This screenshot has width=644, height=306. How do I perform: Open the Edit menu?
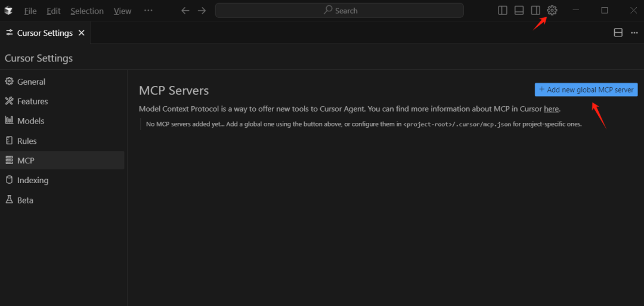(x=54, y=11)
